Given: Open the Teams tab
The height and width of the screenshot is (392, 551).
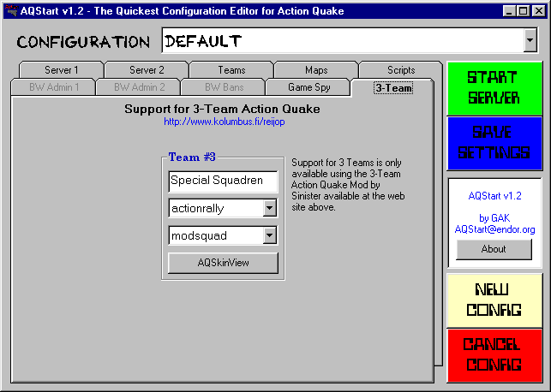Looking at the screenshot, I should (x=231, y=70).
